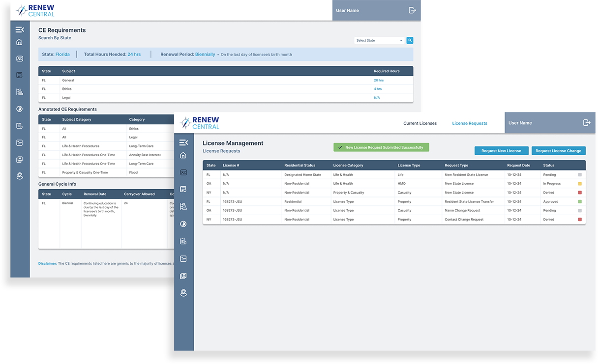598x364 pixels.
Task: Open profile album icon in CE Requirements sidebar
Action: click(x=20, y=160)
